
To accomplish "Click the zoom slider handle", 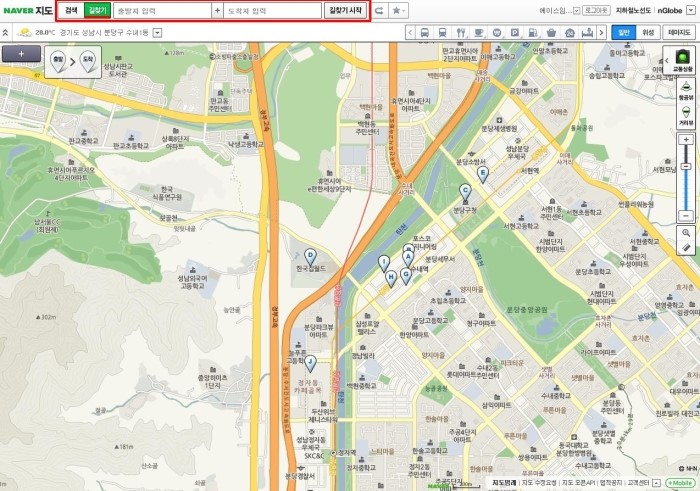I will point(686,167).
